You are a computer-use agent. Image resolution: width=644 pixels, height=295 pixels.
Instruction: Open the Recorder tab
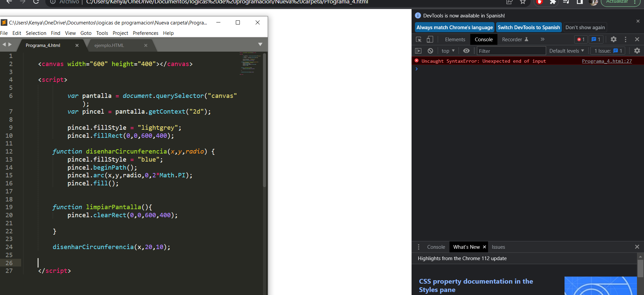click(x=515, y=40)
